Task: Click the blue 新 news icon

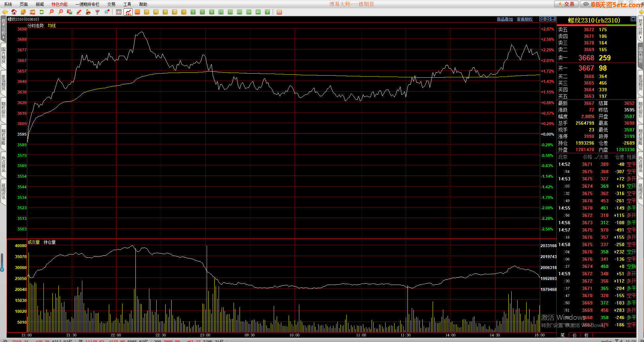Action: pos(107,12)
